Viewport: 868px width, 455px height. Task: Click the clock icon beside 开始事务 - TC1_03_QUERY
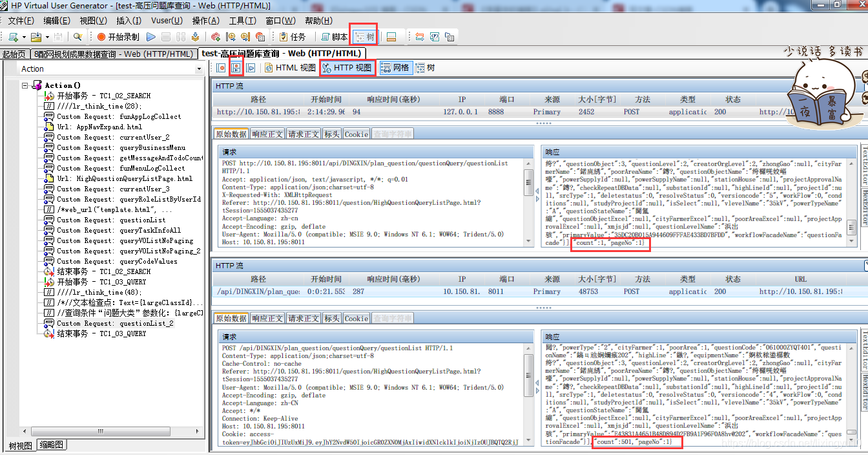click(48, 282)
